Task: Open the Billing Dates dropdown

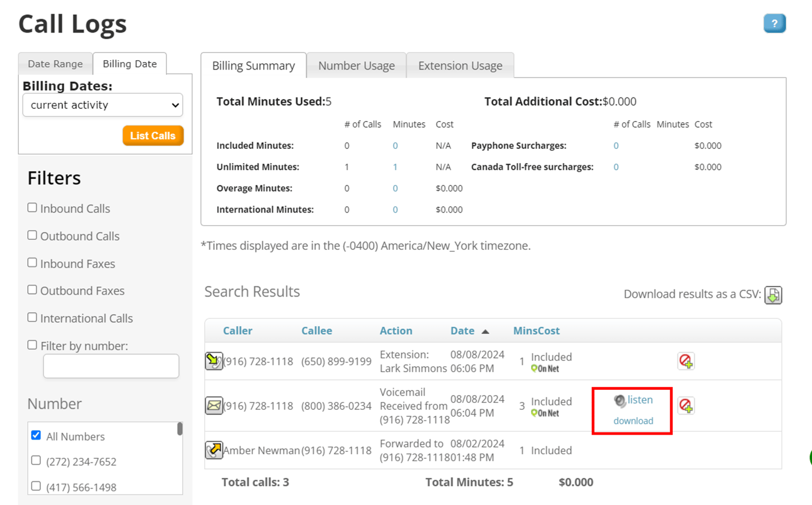Action: click(x=102, y=105)
